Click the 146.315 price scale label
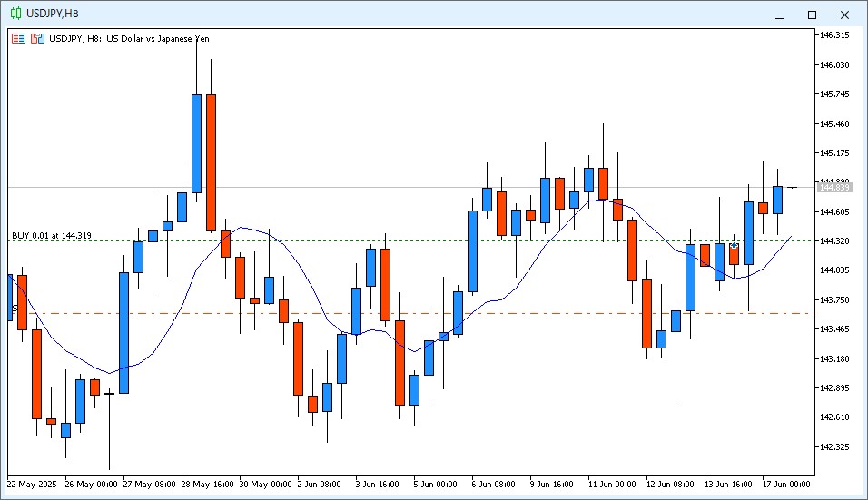Screen dimensions: 868x500 click(834, 34)
